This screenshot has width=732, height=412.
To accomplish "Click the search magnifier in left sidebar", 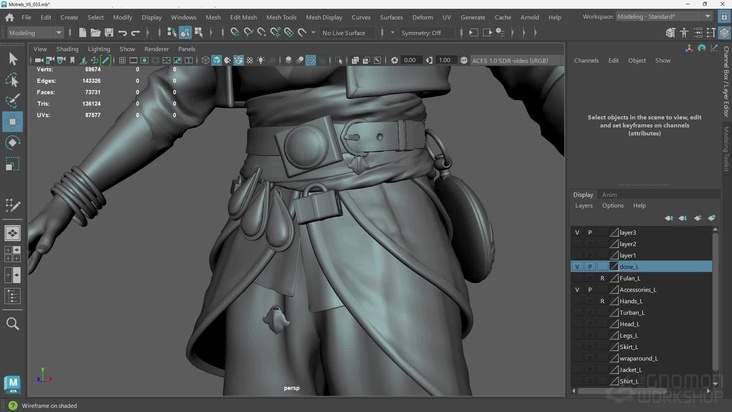I will 13,323.
